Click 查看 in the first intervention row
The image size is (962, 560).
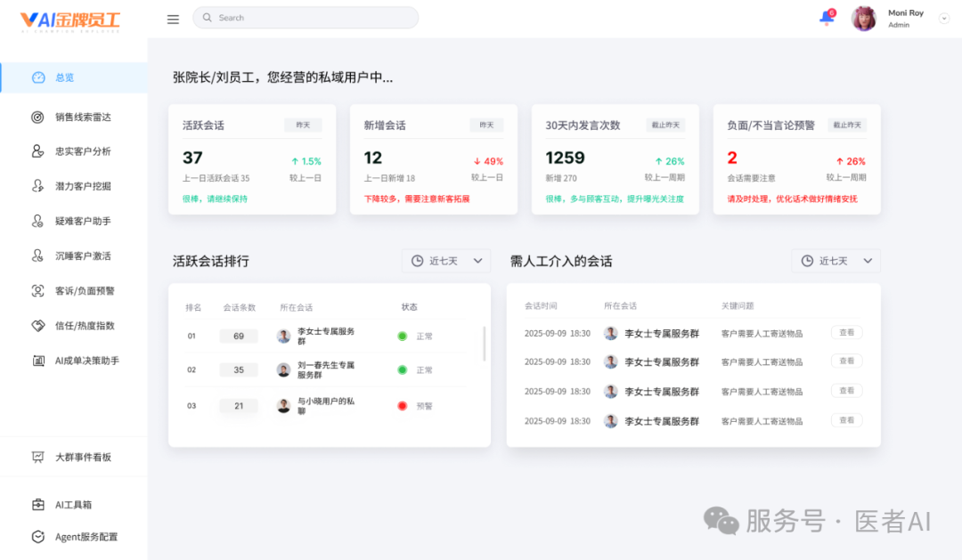847,332
